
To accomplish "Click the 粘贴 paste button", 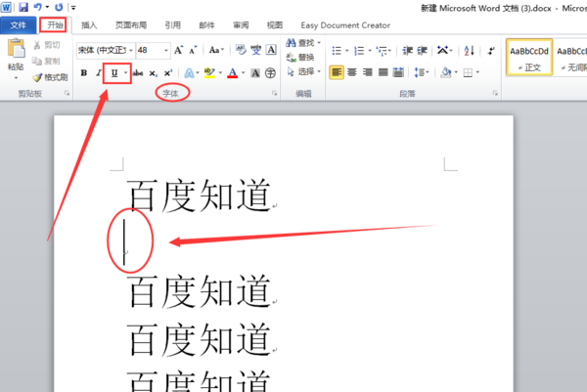I will tap(16, 54).
